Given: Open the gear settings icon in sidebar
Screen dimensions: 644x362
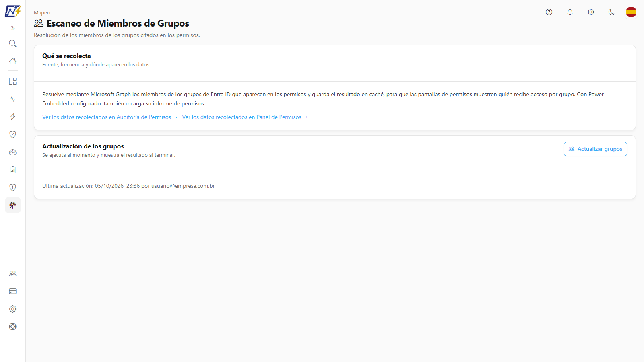Looking at the screenshot, I should [x=13, y=309].
